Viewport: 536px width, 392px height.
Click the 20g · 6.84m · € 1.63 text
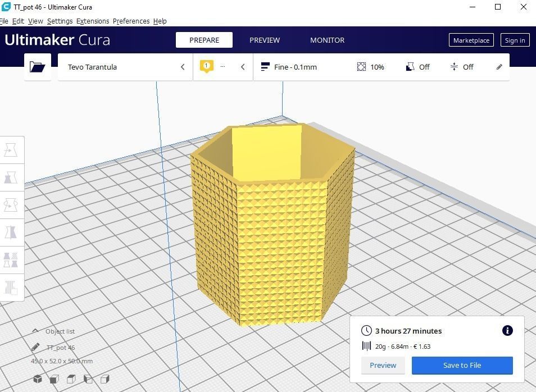click(x=403, y=346)
